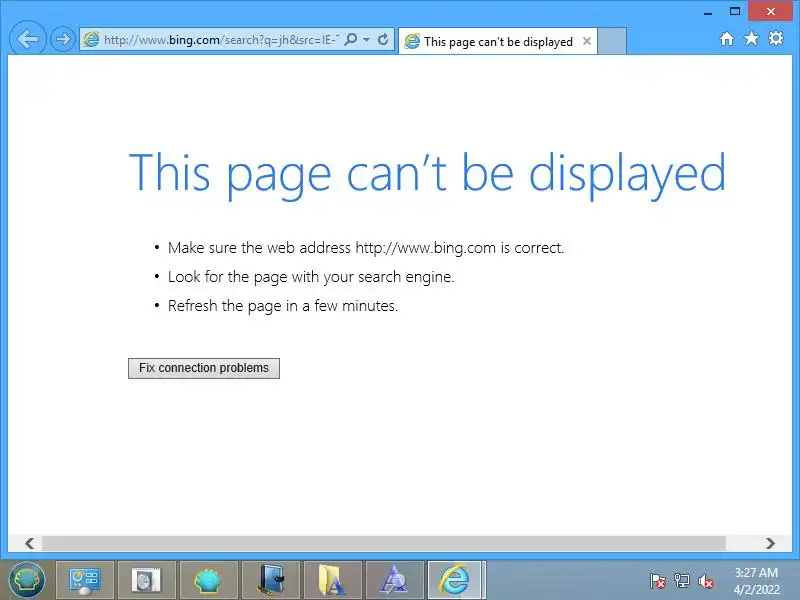Open the disk utility taskbar icon
The height and width of the screenshot is (600, 800).
coord(146,581)
